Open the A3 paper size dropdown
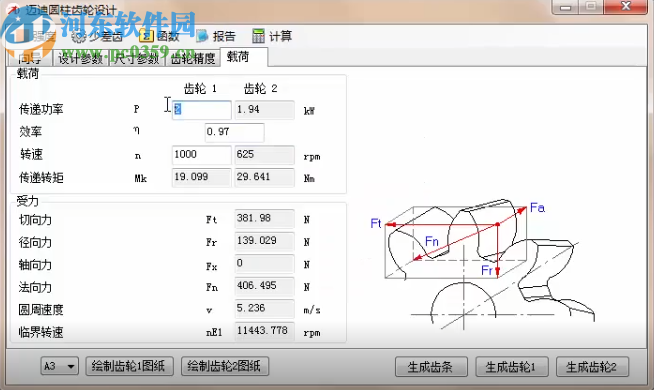This screenshot has height=390, width=654. [60, 366]
